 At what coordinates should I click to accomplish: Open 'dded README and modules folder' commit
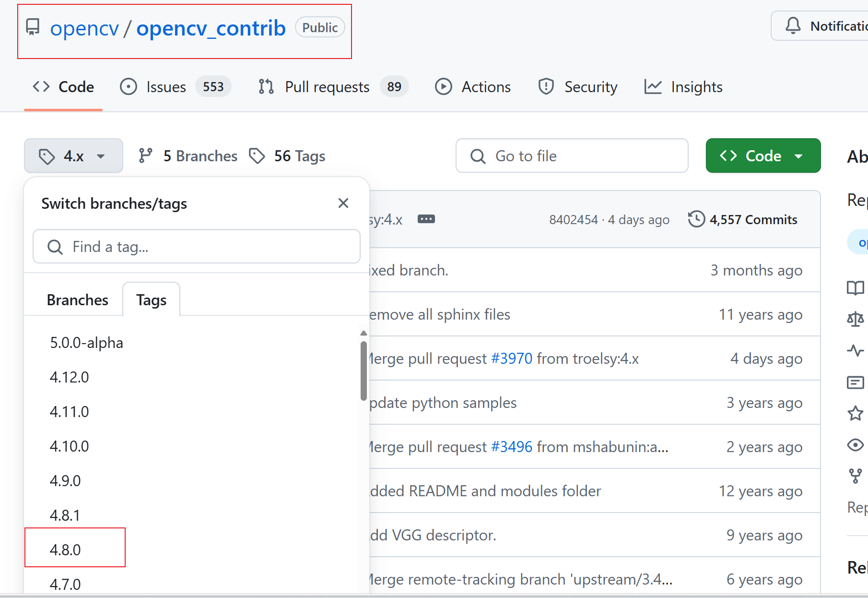485,491
